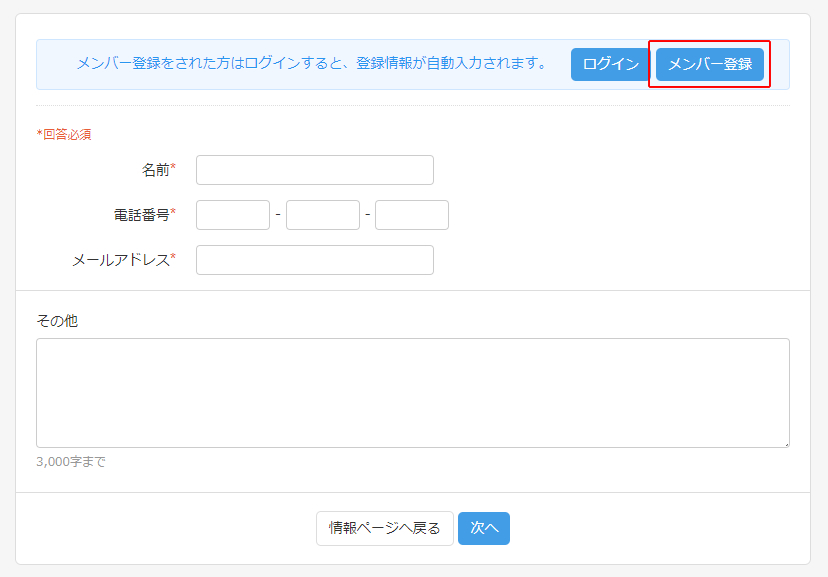Focus the 名前 text field
The width and height of the screenshot is (828, 577).
click(314, 170)
